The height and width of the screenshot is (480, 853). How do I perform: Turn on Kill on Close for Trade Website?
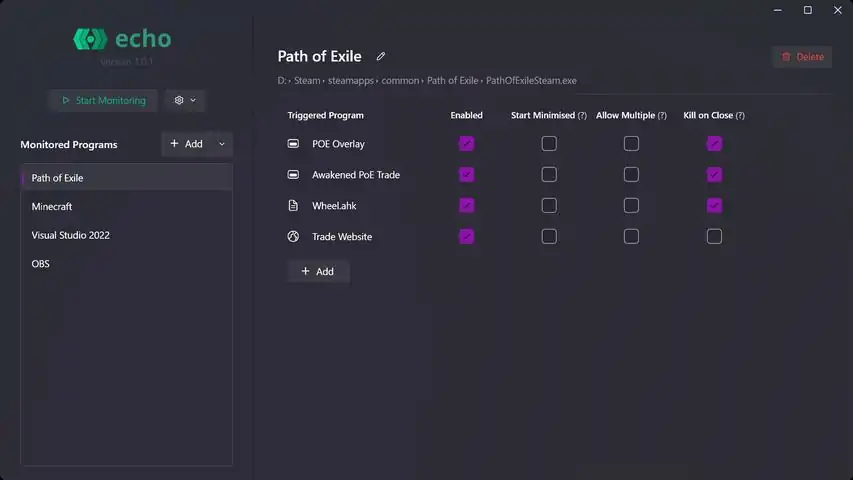click(714, 237)
